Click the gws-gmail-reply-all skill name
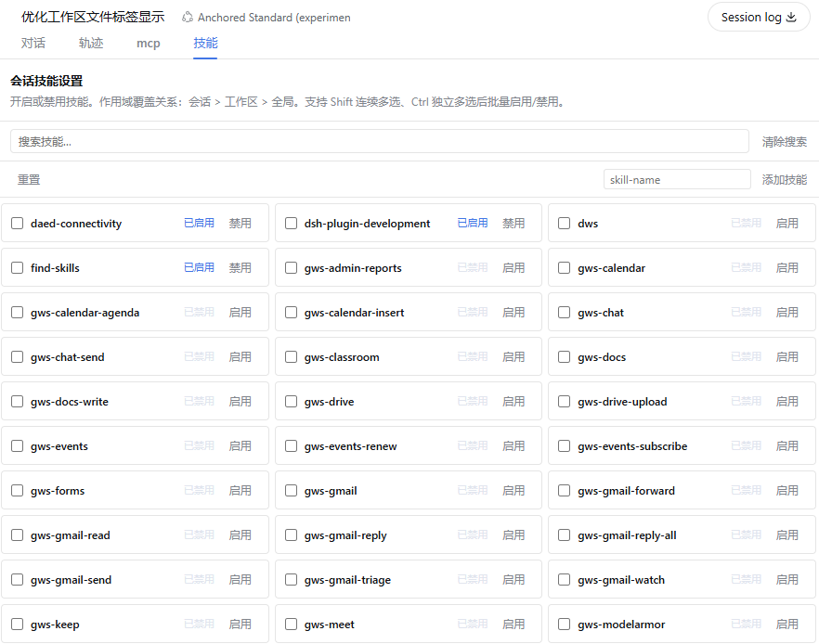The width and height of the screenshot is (819, 644). [627, 535]
